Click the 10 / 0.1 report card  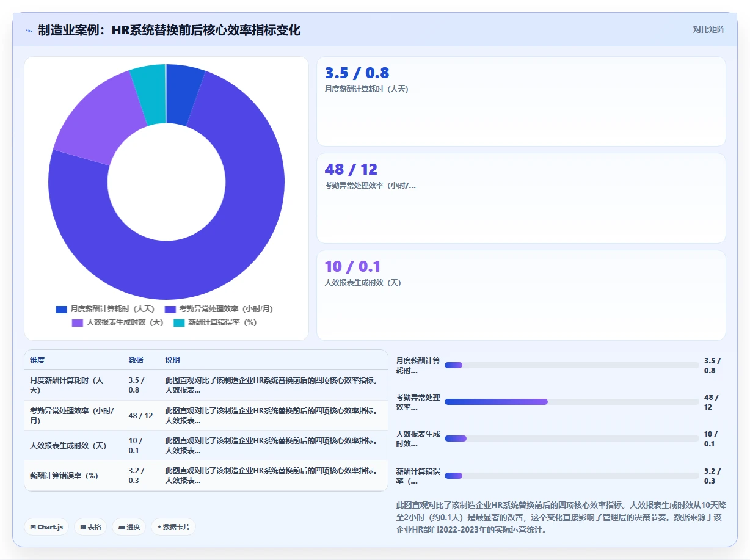(521, 295)
